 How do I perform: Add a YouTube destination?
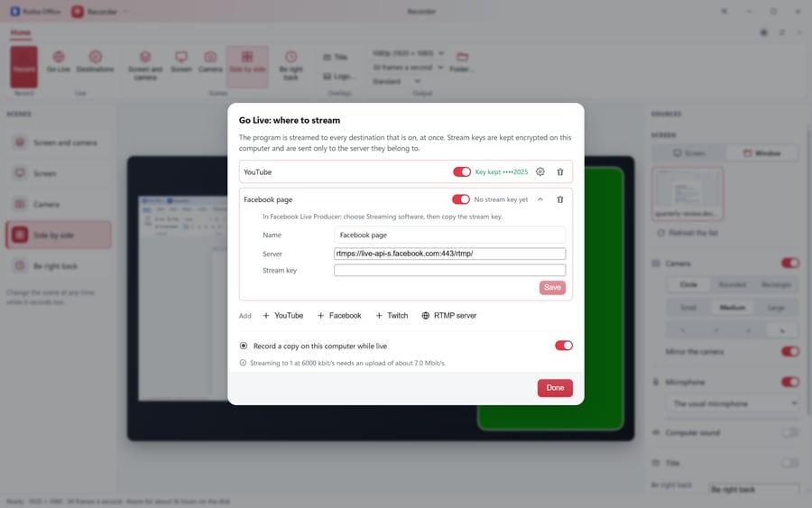tap(282, 316)
